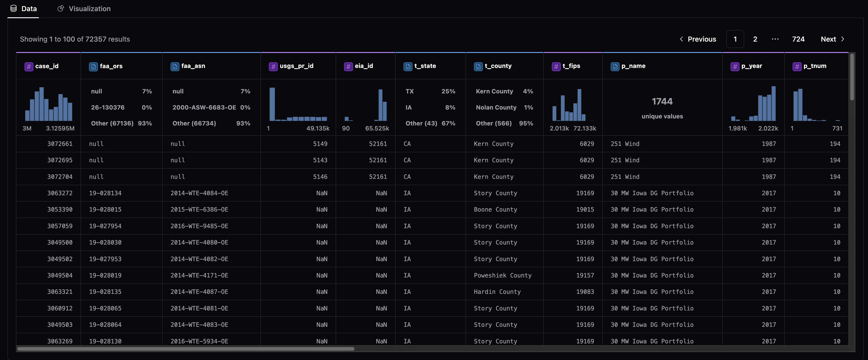Select the Poweshiek County cell

[x=502, y=275]
